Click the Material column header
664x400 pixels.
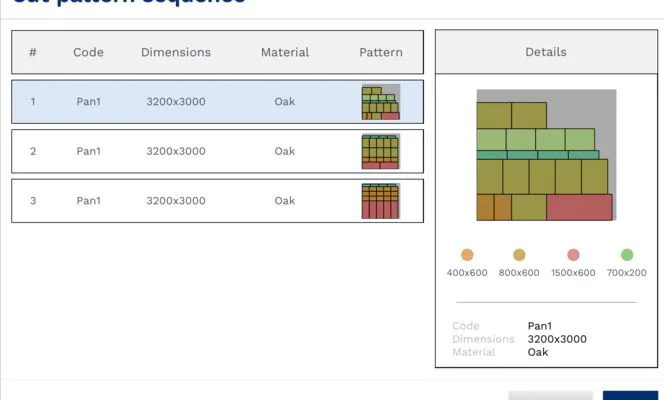click(285, 52)
